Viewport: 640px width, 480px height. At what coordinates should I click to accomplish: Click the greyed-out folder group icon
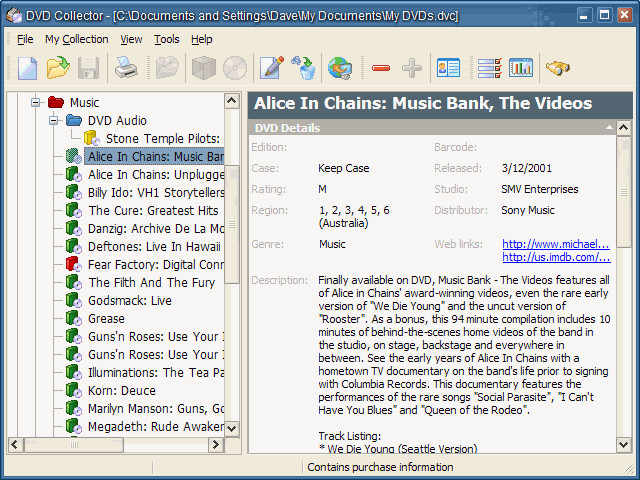167,67
